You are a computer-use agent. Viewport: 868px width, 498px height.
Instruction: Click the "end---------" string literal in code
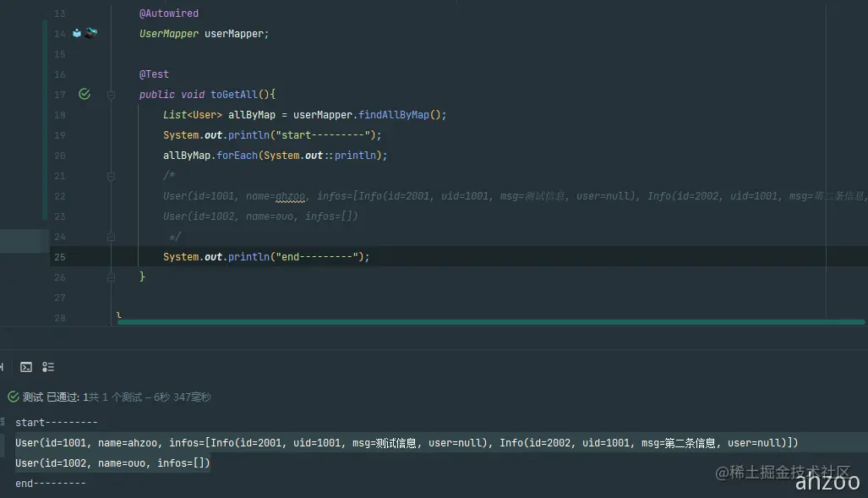pyautogui.click(x=317, y=257)
